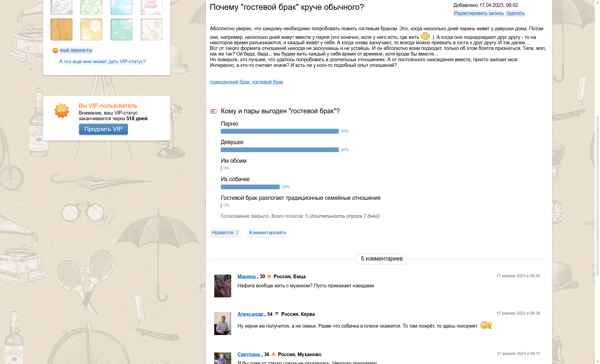Click the poll icon beside the question
The width and height of the screenshot is (600, 364).
pyautogui.click(x=213, y=111)
